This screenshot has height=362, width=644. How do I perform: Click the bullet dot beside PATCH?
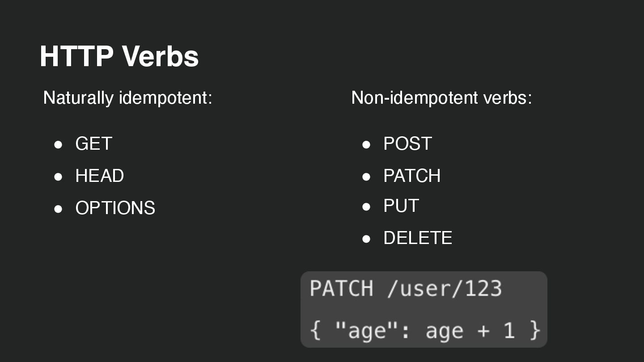point(366,177)
